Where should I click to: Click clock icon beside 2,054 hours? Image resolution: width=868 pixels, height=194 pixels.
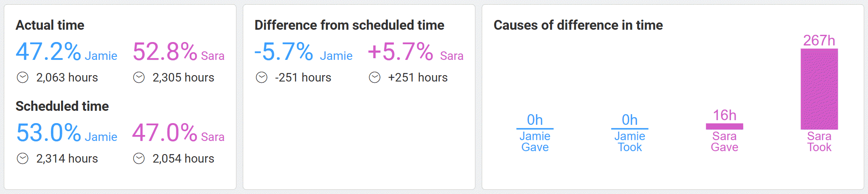(139, 159)
